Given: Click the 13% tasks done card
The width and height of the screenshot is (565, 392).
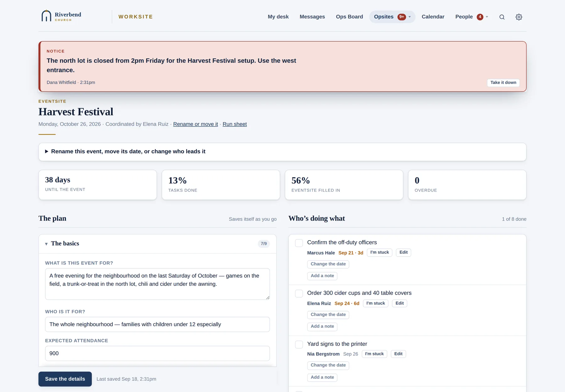Looking at the screenshot, I should 221,185.
